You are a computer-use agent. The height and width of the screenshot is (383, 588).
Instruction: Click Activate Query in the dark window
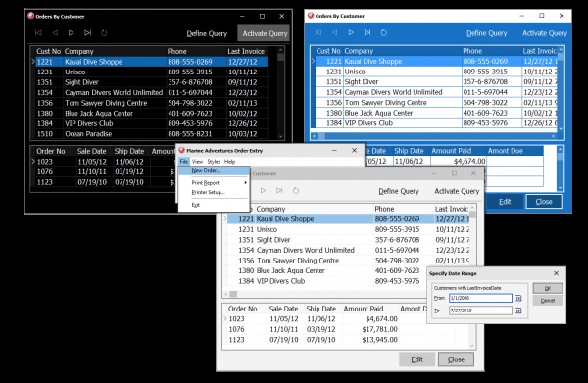264,33
